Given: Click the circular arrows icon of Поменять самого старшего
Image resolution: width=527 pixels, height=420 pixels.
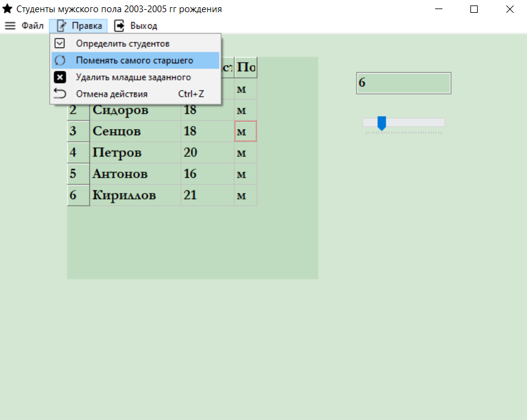Looking at the screenshot, I should tap(60, 60).
